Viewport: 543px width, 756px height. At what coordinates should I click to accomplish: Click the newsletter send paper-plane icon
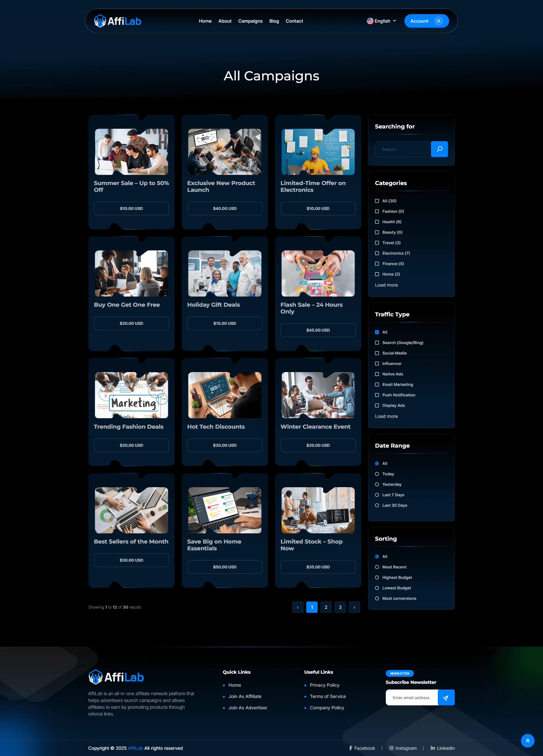[x=446, y=697]
